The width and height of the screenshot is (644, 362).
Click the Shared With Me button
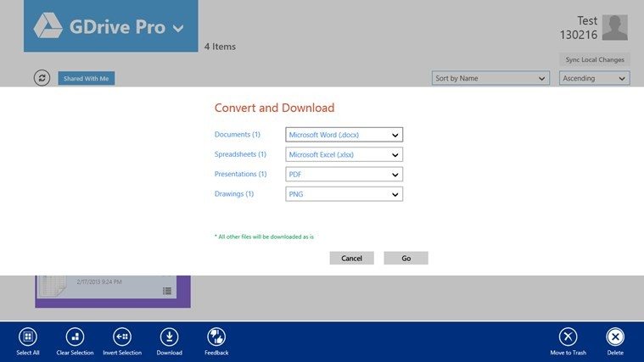[87, 78]
